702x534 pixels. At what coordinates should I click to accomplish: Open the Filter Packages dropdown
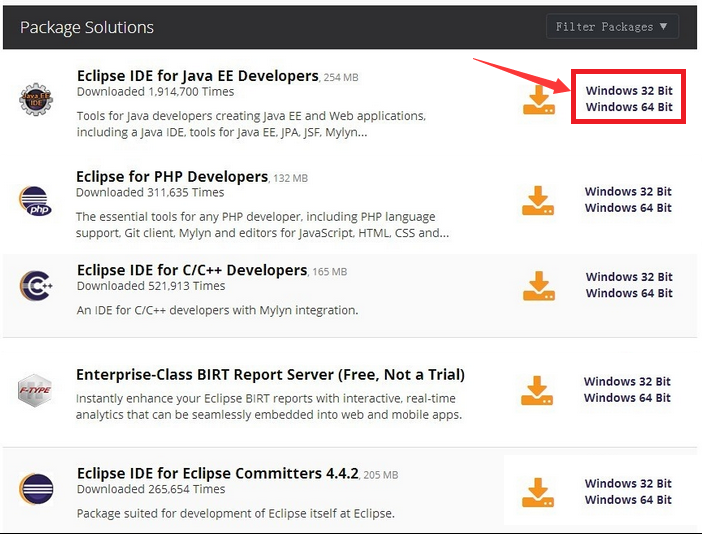coord(612,26)
